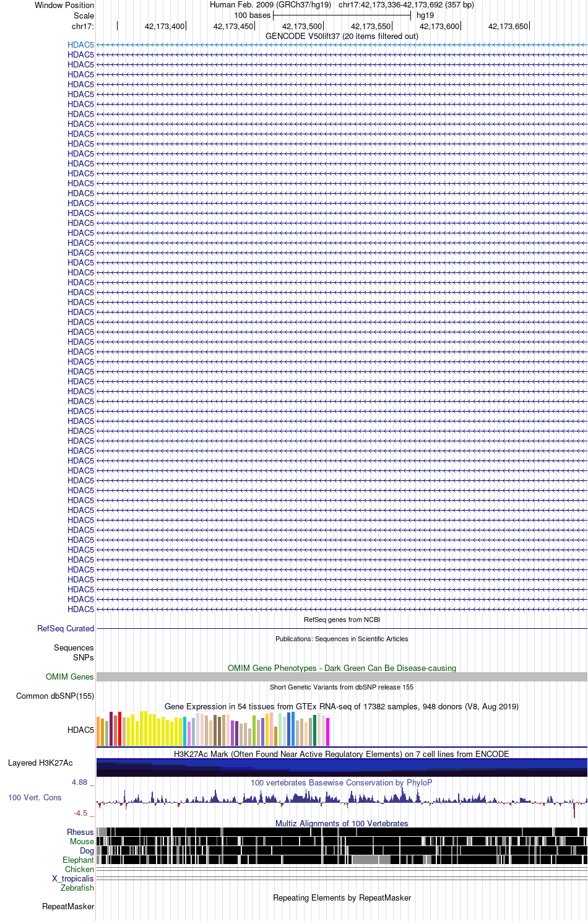Click the Scale label
Viewport: 588px width, 921px height.
(x=84, y=15)
